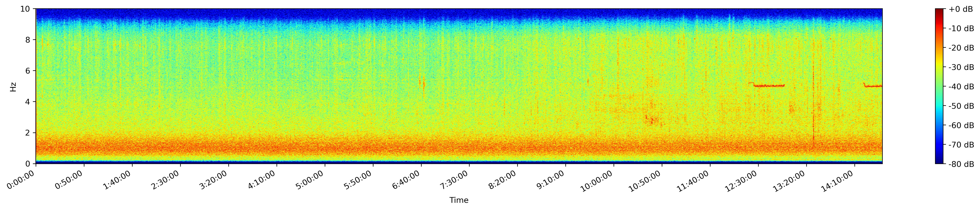
Task: Click the red 5 Hz line at far right edge
Action: click(875, 86)
